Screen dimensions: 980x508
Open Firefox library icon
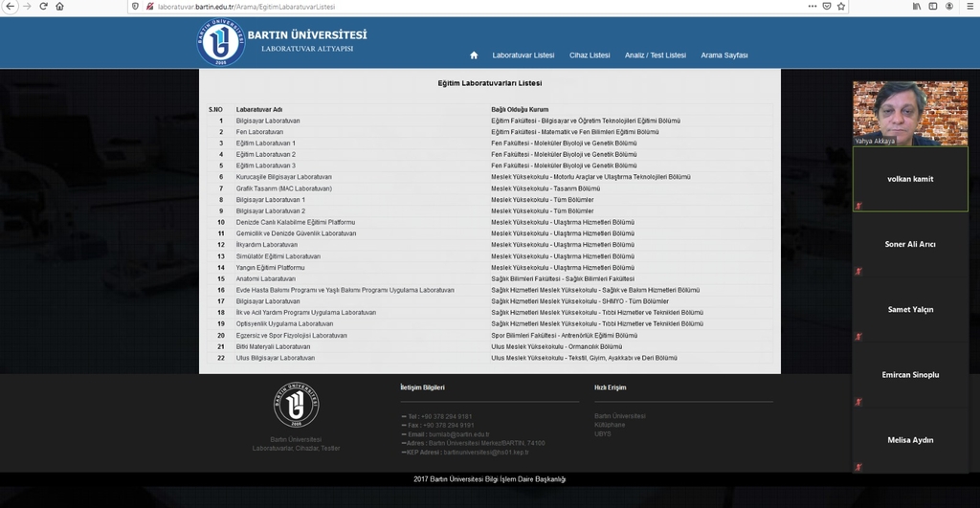917,6
